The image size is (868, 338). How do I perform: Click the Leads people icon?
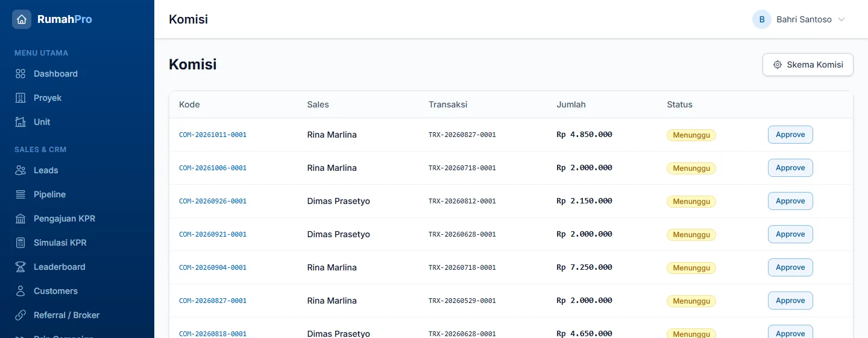click(x=20, y=170)
